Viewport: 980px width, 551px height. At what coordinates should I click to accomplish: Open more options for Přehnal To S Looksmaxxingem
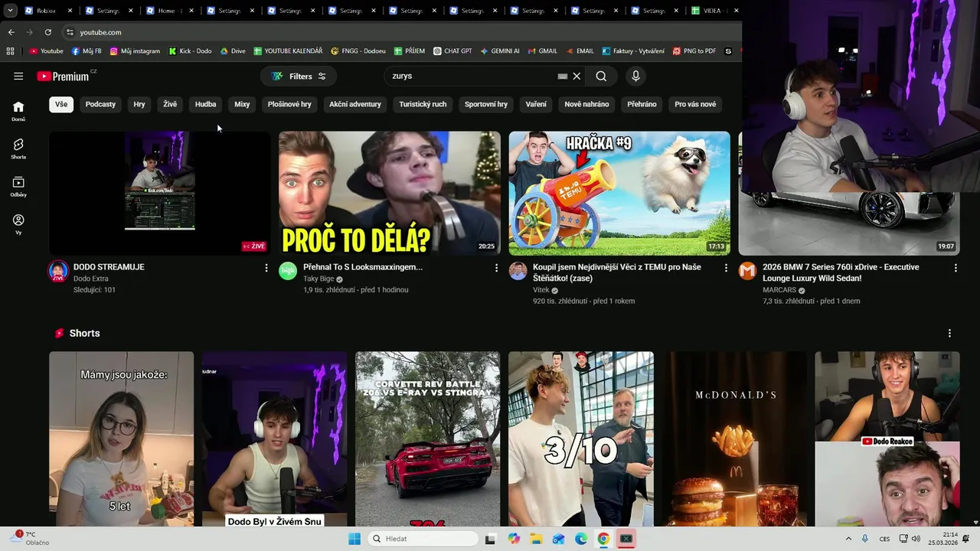coord(496,268)
